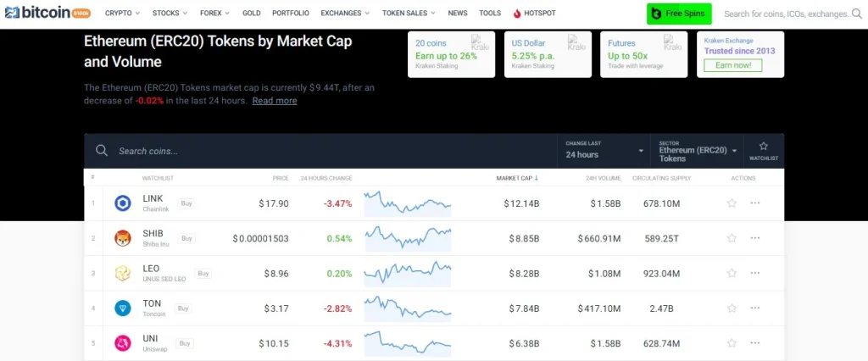Open the NEWS menu item
868x361 pixels.
(458, 14)
